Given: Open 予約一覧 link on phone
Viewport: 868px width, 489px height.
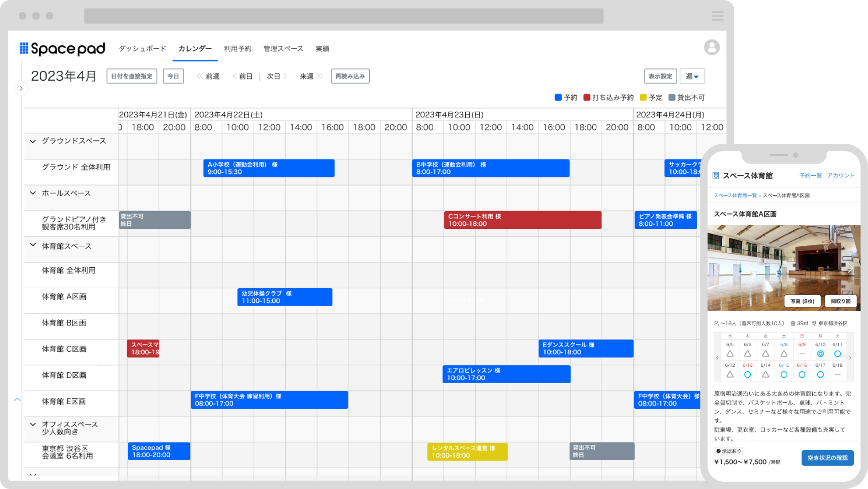Looking at the screenshot, I should click(810, 176).
